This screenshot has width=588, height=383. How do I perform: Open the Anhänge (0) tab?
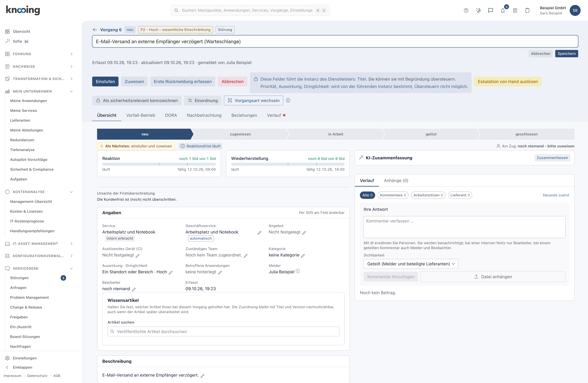396,180
